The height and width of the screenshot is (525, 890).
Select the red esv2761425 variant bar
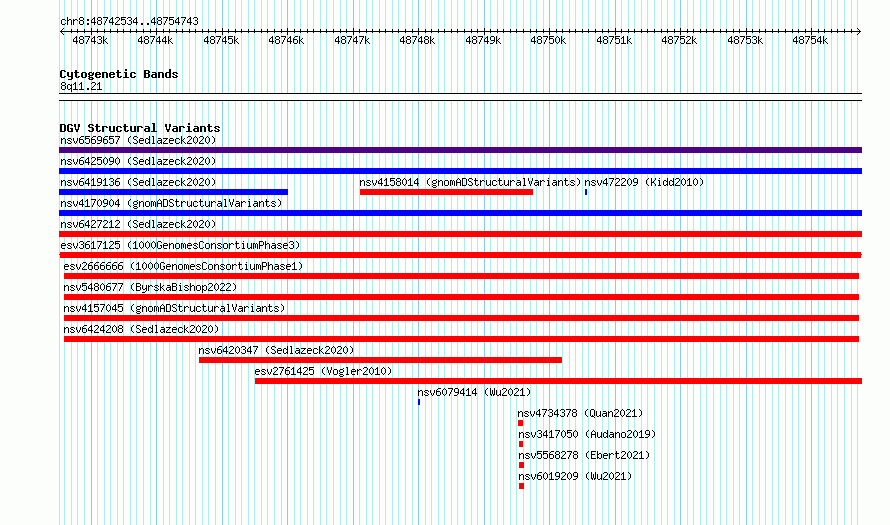pyautogui.click(x=559, y=381)
